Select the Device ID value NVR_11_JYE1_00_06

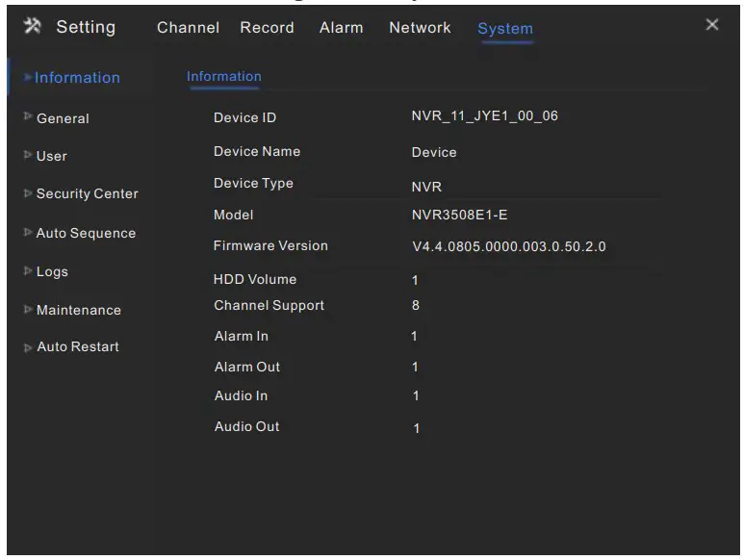484,116
